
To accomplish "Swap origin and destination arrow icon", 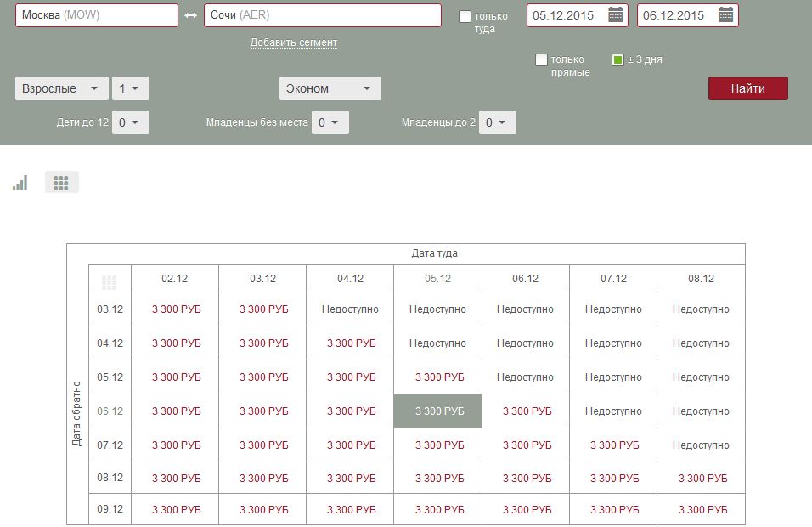I will pos(191,16).
